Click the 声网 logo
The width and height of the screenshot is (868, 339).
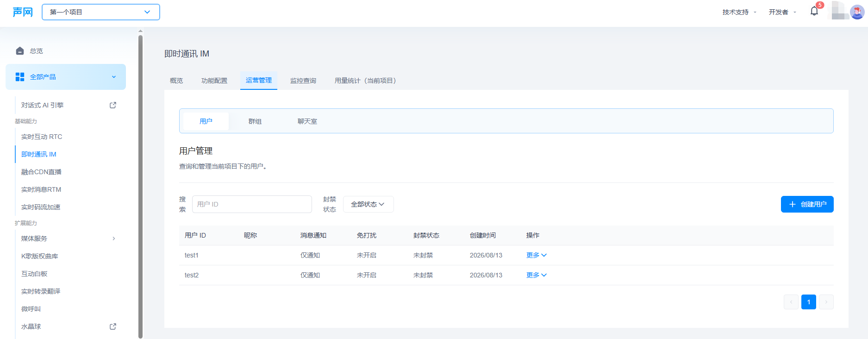coord(23,12)
